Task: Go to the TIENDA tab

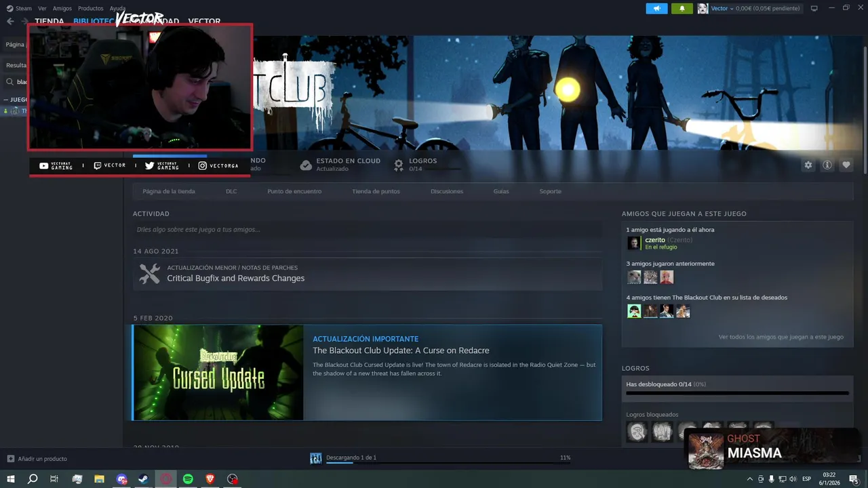Action: (x=49, y=21)
